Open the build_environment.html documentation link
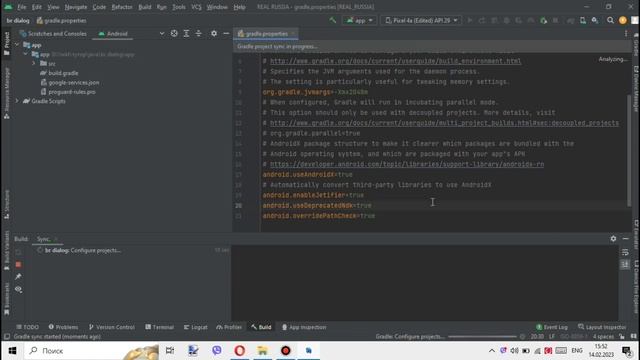The width and height of the screenshot is (640, 360). click(396, 61)
